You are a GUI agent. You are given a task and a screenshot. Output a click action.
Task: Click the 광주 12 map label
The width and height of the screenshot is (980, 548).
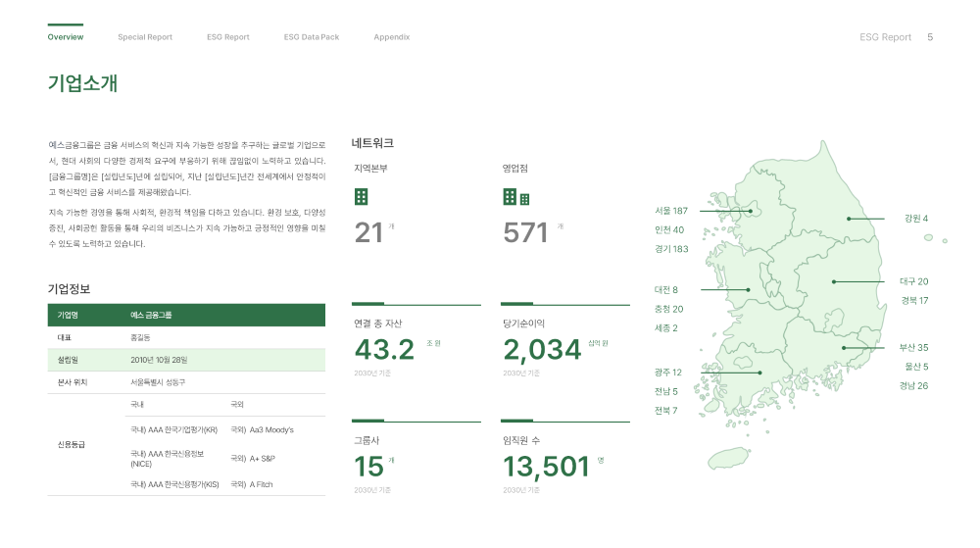(x=668, y=373)
